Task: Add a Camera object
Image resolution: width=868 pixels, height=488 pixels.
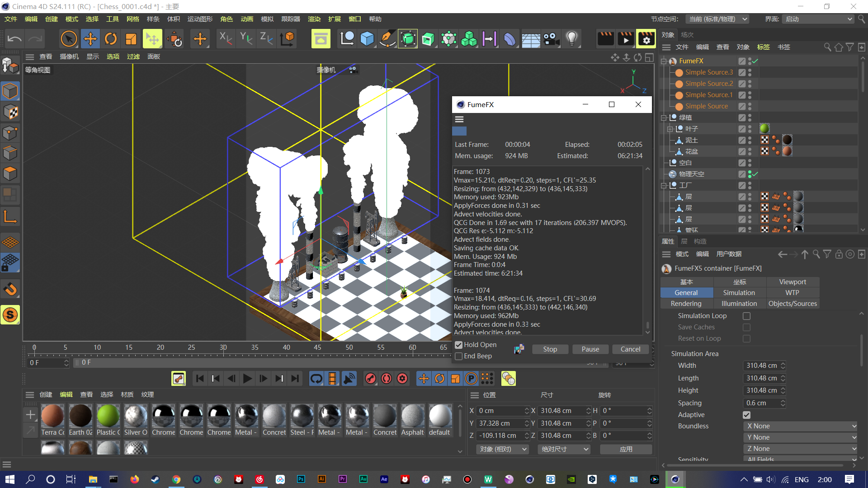Action: click(x=552, y=39)
